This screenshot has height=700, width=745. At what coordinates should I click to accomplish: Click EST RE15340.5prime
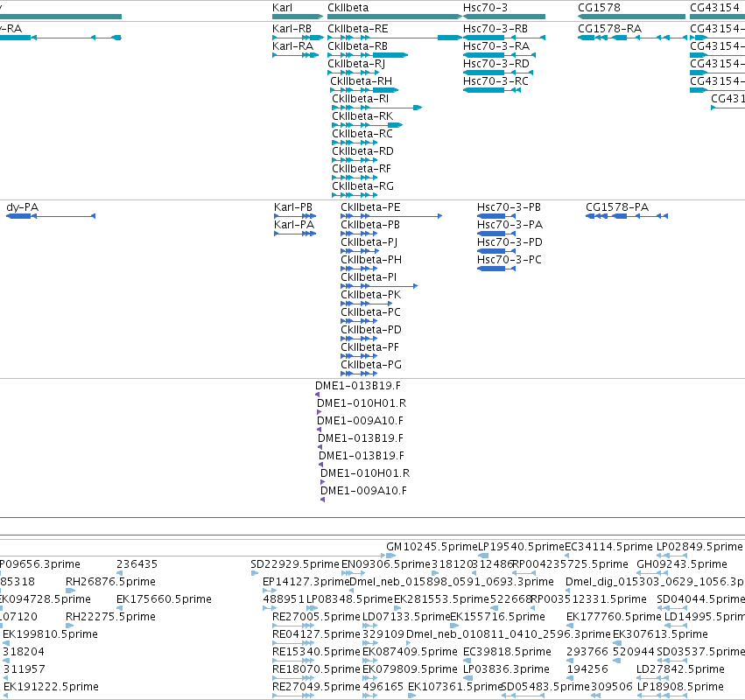pos(316,652)
